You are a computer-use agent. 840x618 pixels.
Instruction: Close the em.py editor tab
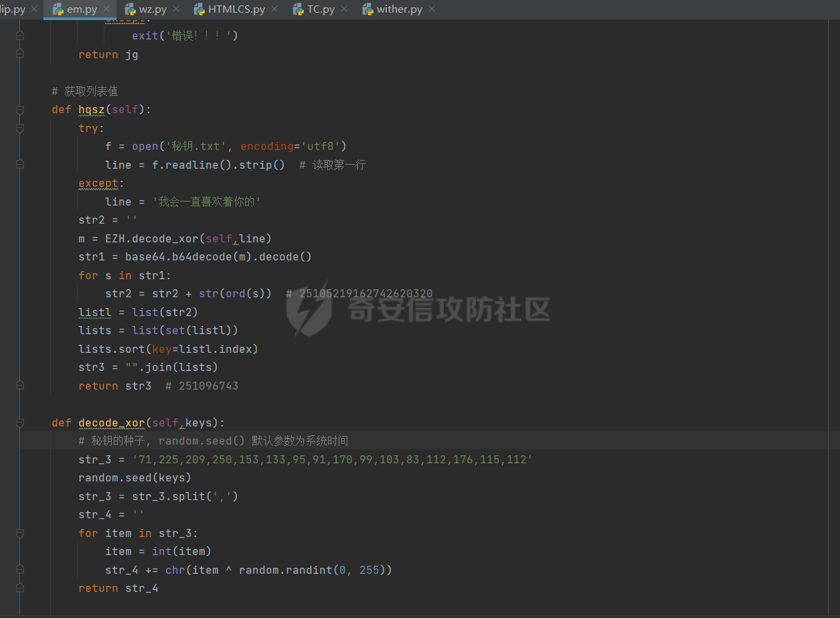tap(106, 9)
